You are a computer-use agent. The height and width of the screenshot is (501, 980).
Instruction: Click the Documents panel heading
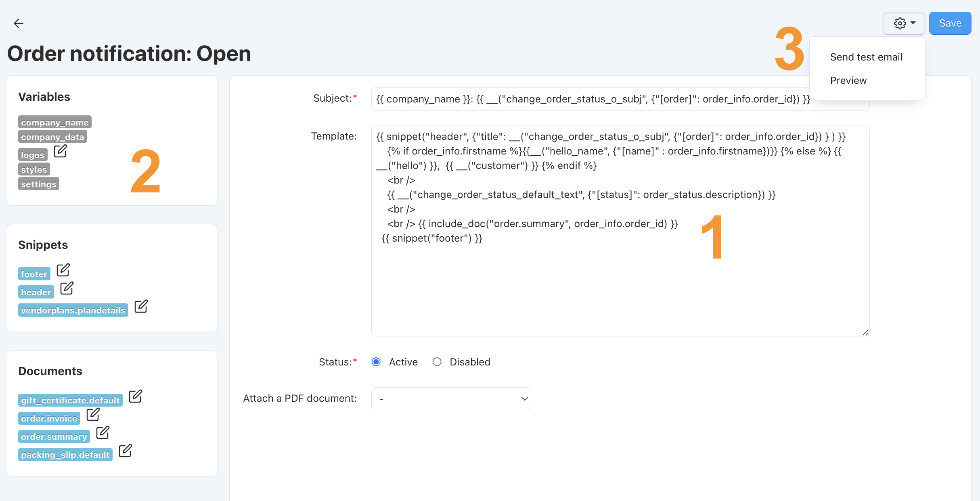point(50,371)
